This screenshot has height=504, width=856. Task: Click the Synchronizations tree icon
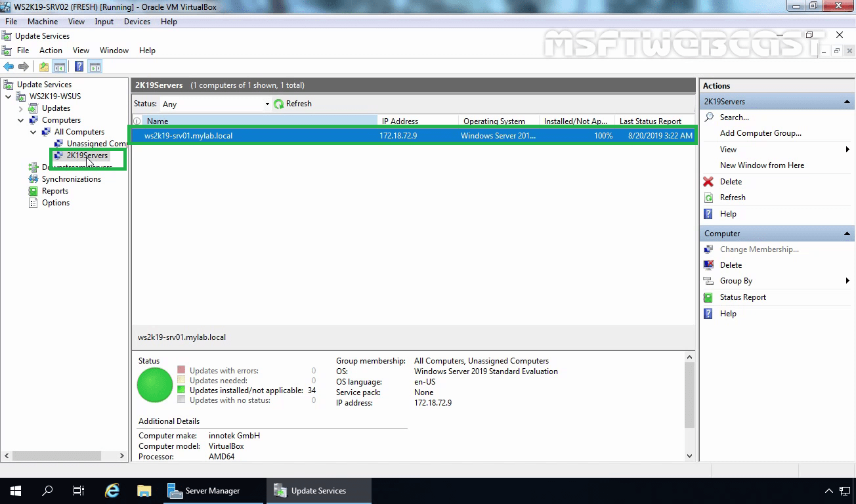coord(33,179)
